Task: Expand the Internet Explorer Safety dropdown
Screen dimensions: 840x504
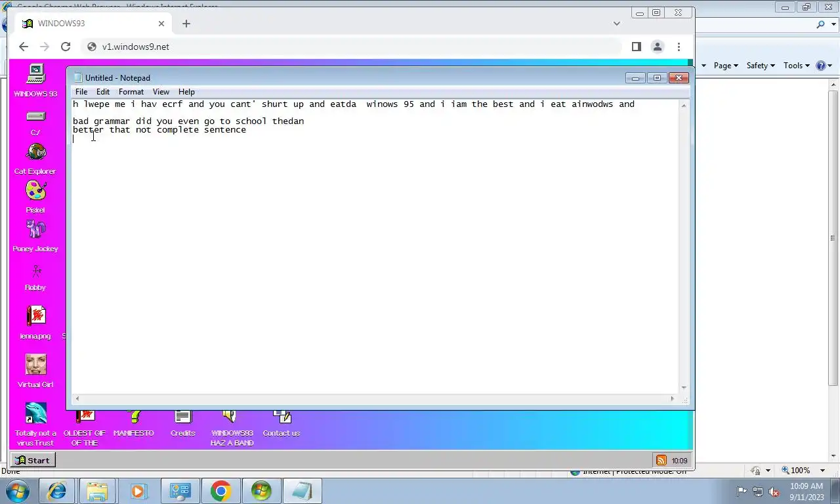Action: [x=761, y=66]
